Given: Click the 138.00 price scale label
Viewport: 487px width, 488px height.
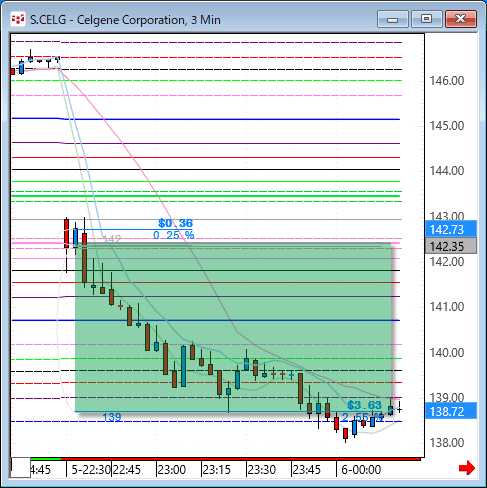Looking at the screenshot, I should pos(447,443).
